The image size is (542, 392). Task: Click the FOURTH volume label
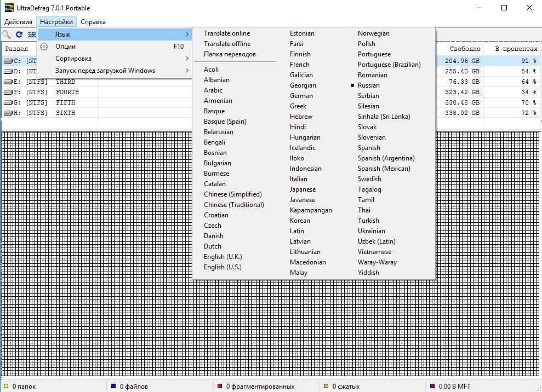67,92
